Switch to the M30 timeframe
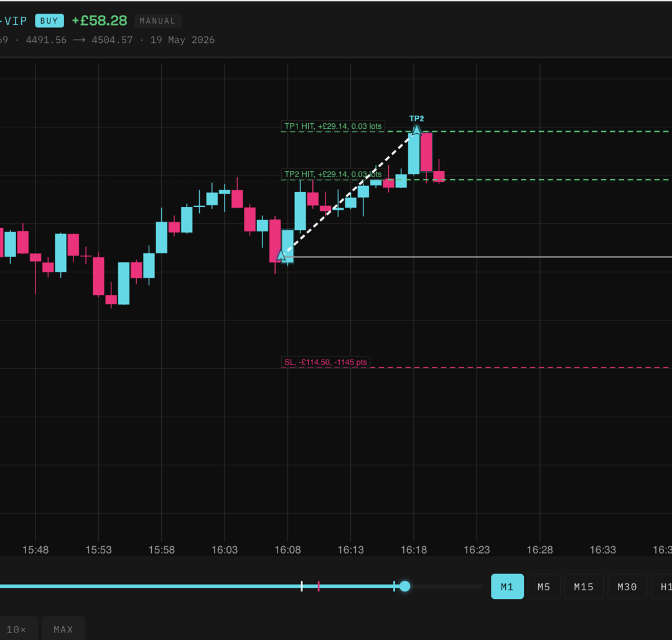The height and width of the screenshot is (640, 672). pyautogui.click(x=627, y=587)
